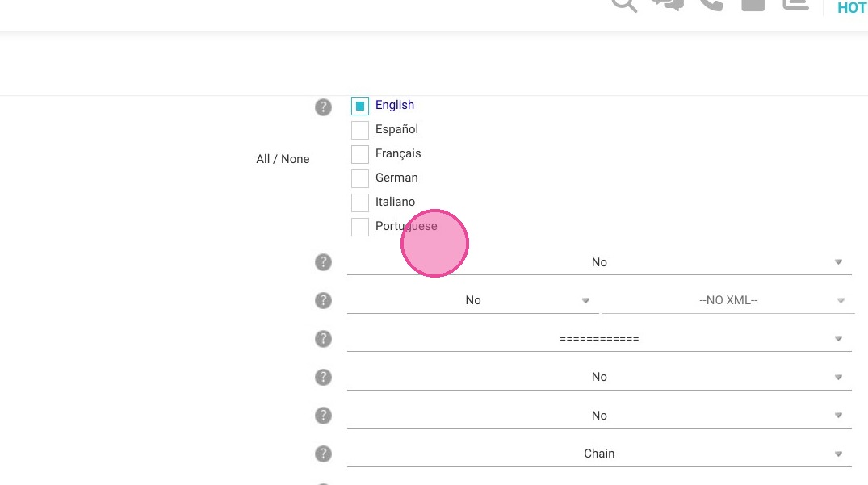Image resolution: width=868 pixels, height=485 pixels.
Task: Open the ============ dropdown
Action: click(x=599, y=338)
